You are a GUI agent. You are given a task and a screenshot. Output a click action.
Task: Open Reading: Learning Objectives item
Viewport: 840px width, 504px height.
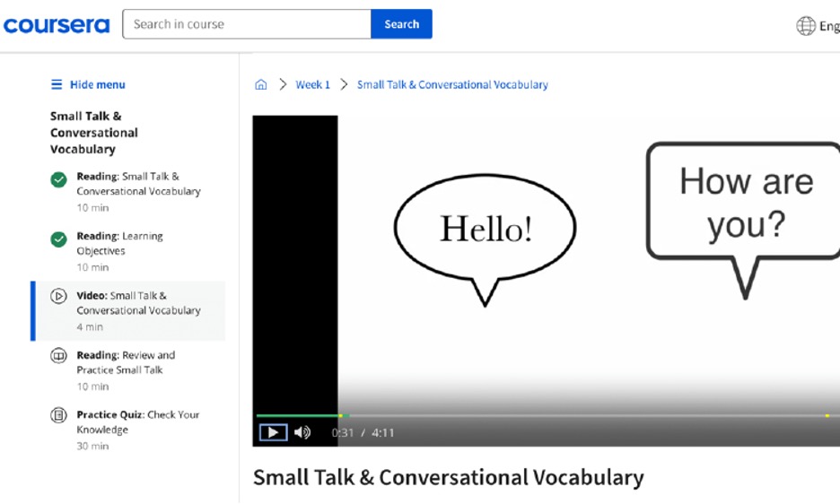119,243
